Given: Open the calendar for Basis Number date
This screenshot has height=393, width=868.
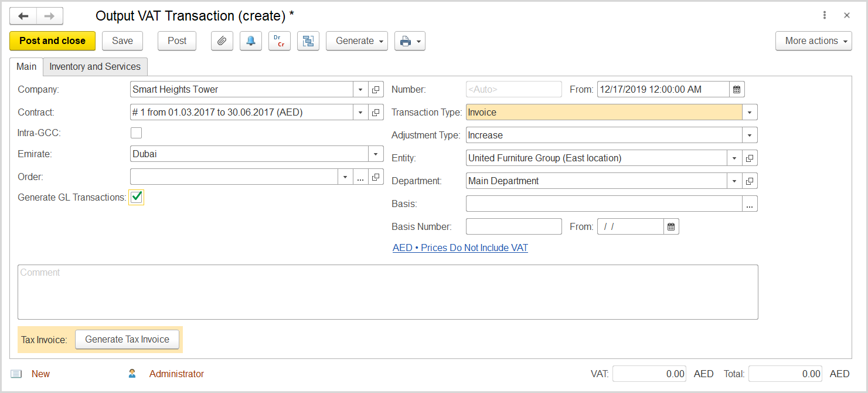Looking at the screenshot, I should click(672, 227).
